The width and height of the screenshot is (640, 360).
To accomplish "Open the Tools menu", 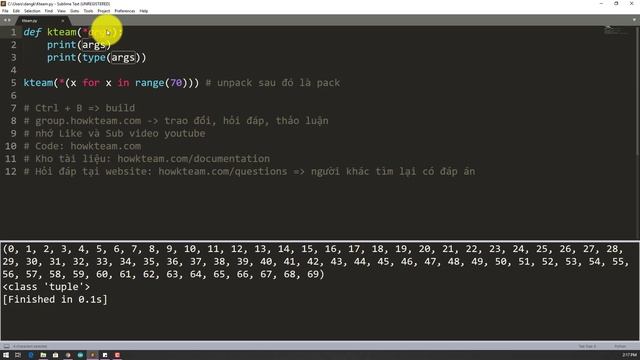I will pos(88,11).
